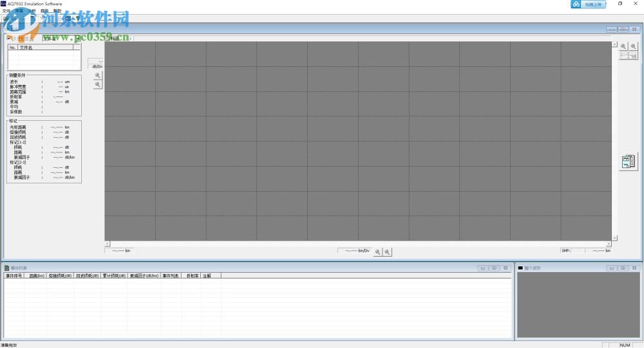Minimize the 整个波形 overview panel
The width and height of the screenshot is (644, 348).
(612, 268)
